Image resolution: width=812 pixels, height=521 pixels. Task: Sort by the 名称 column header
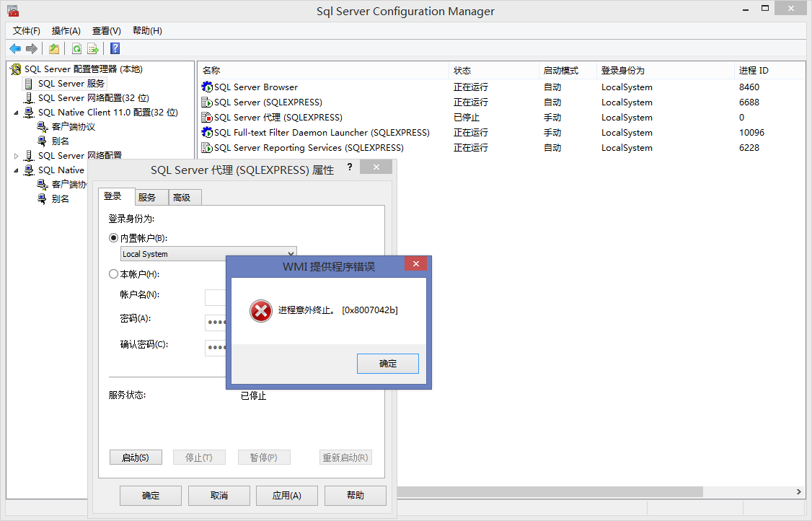click(323, 71)
